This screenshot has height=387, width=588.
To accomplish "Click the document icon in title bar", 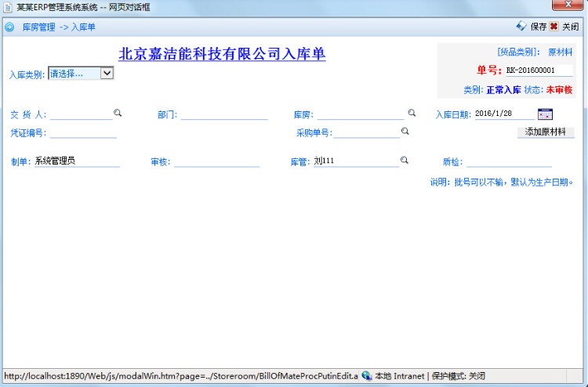I will (8, 7).
